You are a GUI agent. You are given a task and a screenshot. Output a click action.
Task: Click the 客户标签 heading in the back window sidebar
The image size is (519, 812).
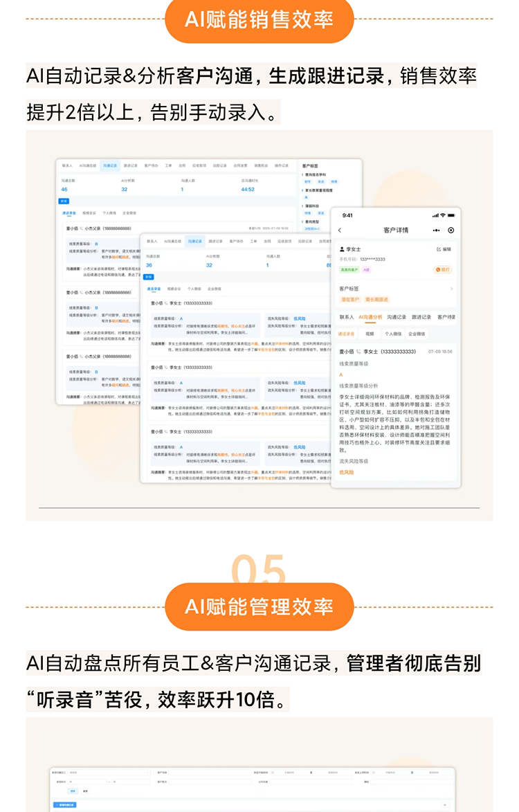(311, 166)
